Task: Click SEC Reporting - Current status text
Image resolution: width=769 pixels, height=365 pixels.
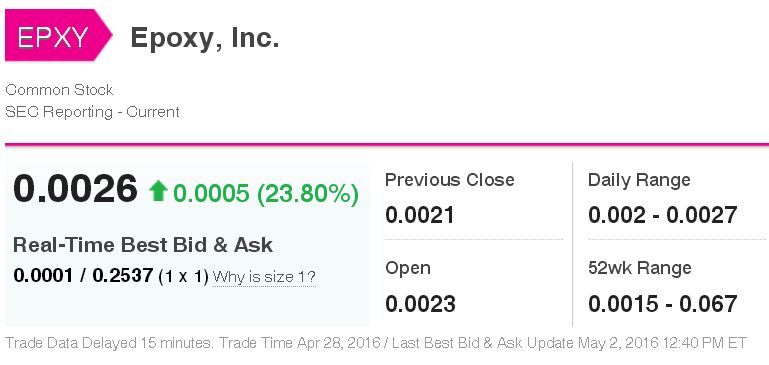Action: [x=92, y=112]
